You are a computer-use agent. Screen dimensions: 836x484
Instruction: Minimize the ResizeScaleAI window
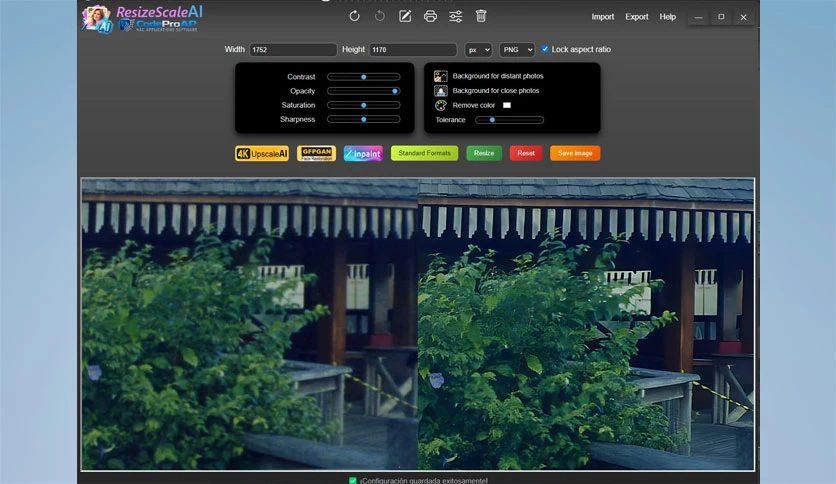click(x=698, y=17)
